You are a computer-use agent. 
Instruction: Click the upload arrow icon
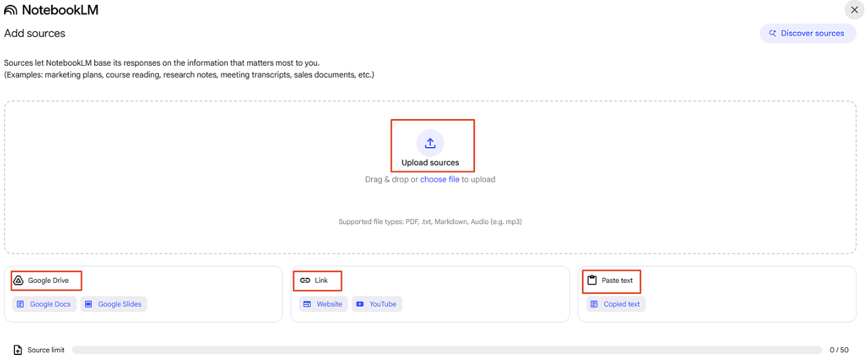pyautogui.click(x=430, y=143)
